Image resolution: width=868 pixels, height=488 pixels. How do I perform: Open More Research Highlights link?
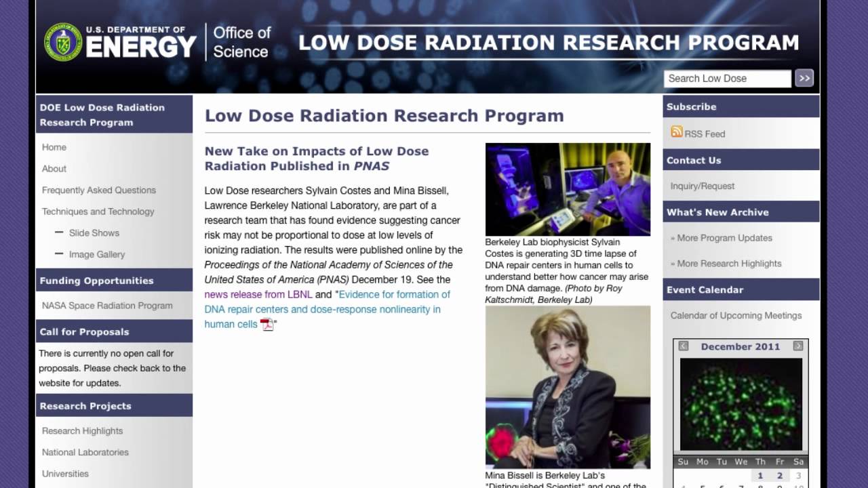729,264
